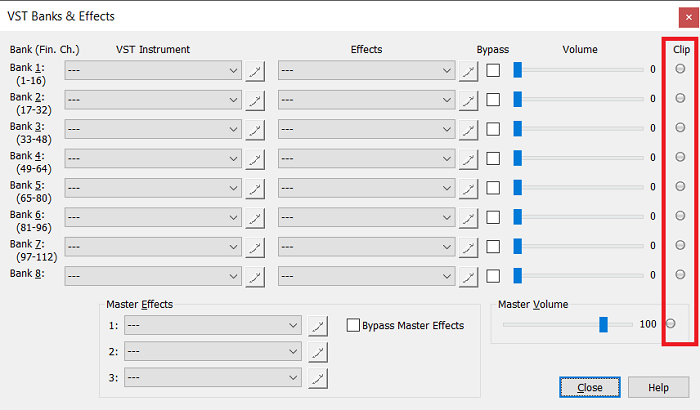
Task: Click the Master Effects 3 edit icon
Action: [x=317, y=377]
